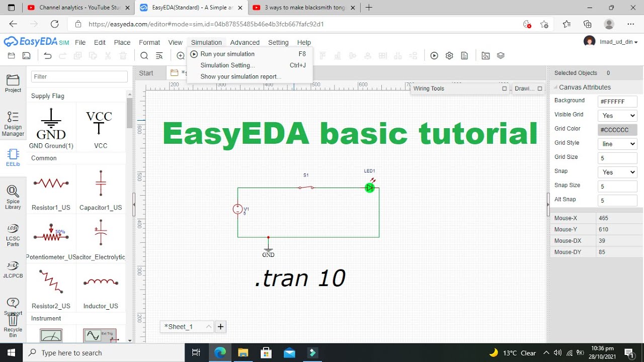Image resolution: width=644 pixels, height=362 pixels.
Task: Save the project with the floppy icon
Action: 27,56
